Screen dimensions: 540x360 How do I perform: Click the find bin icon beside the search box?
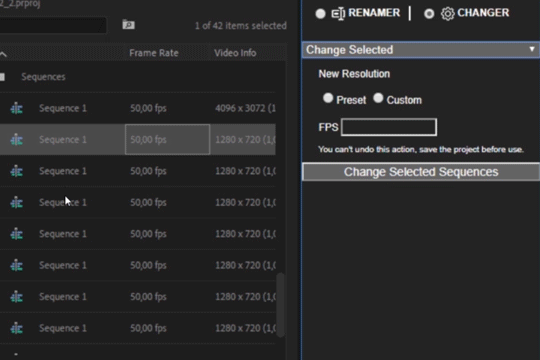pos(128,25)
